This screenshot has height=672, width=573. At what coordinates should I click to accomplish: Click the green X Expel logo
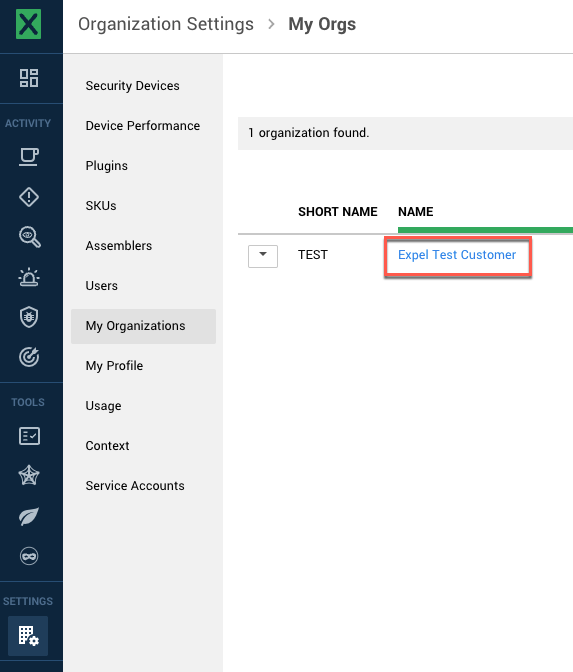coord(28,24)
